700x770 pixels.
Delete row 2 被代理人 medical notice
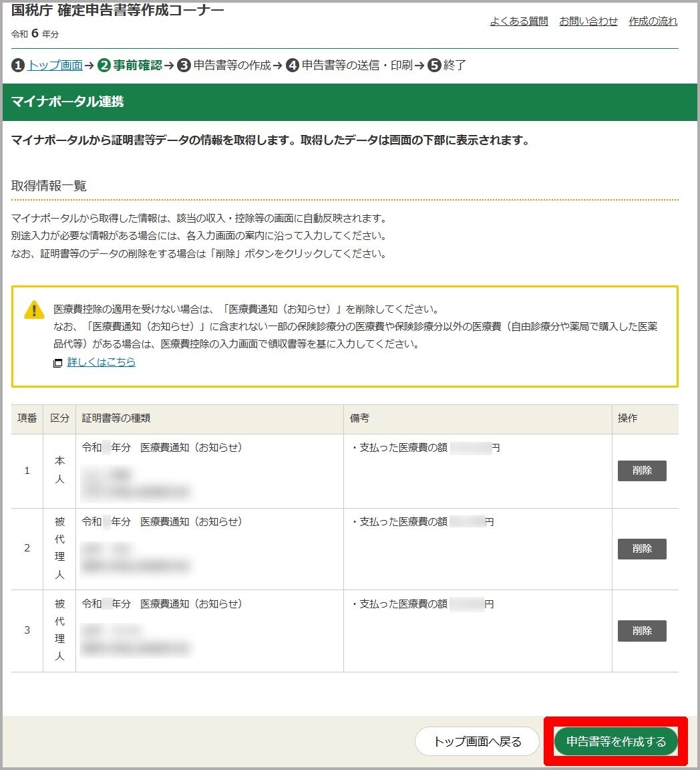[642, 549]
